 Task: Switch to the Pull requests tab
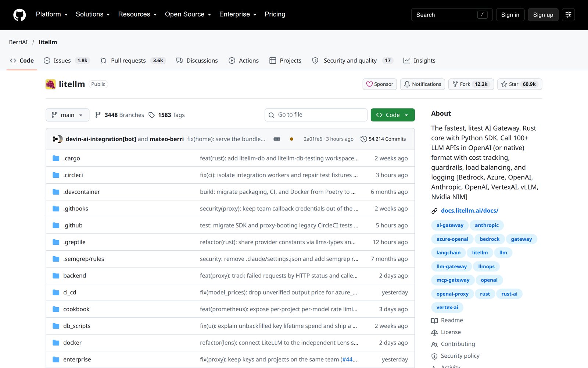(133, 61)
